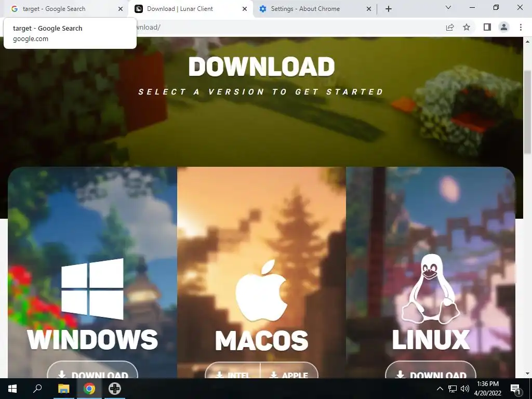Show hidden system tray icons

point(440,389)
